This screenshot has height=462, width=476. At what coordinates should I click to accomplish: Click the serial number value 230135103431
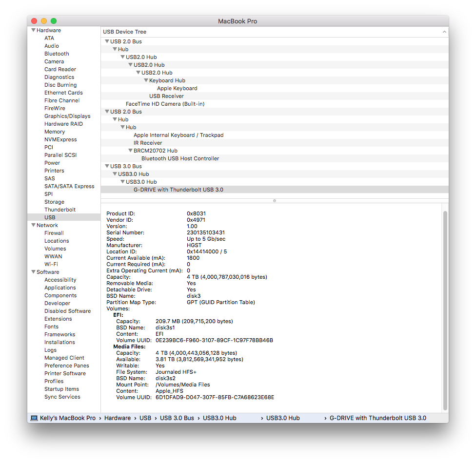point(206,232)
